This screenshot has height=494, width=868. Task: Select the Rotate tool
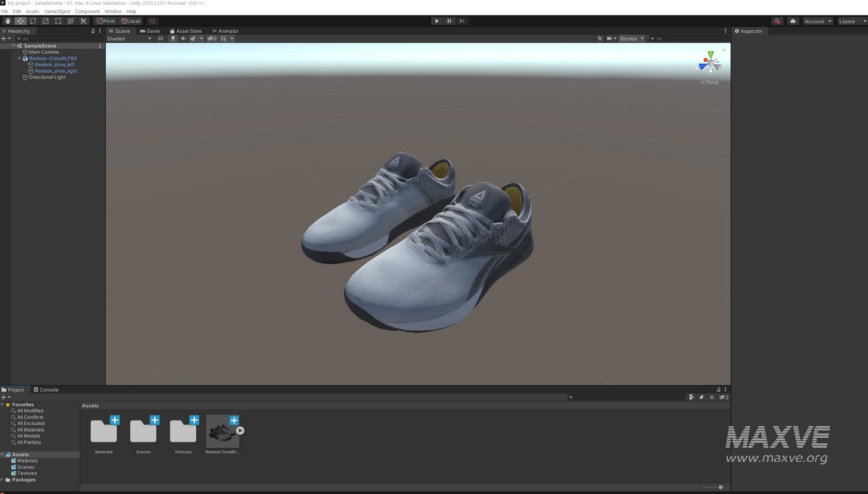click(33, 21)
